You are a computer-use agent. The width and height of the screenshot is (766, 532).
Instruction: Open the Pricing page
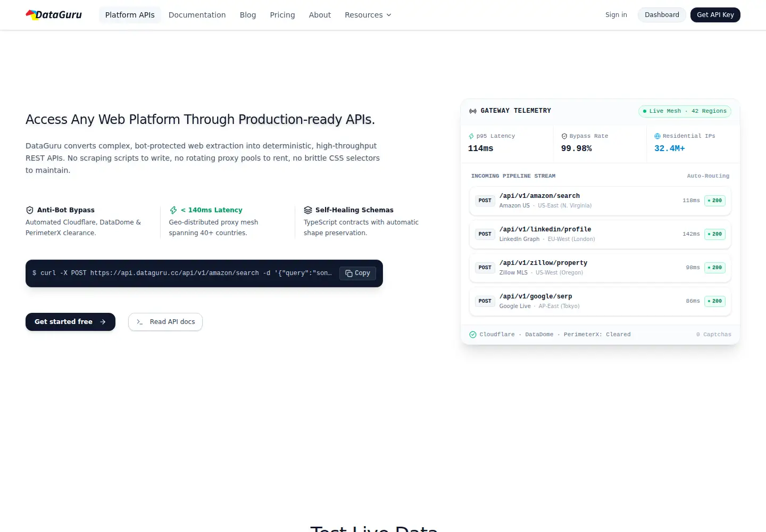pos(282,15)
